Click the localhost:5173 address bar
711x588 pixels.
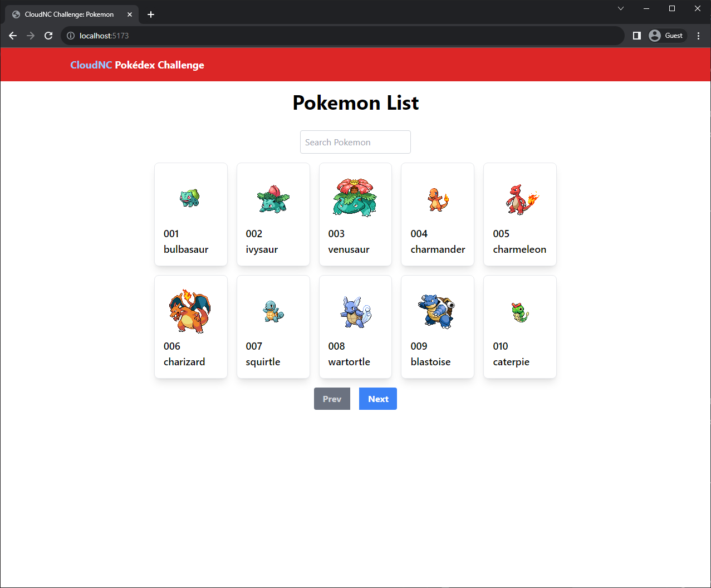(342, 36)
